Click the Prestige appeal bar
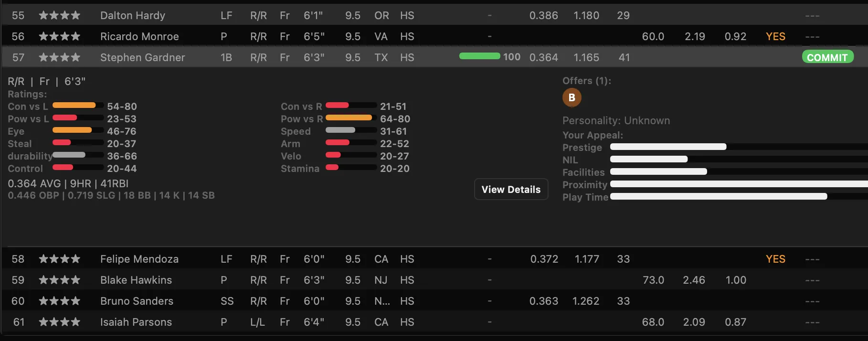Screen dimensions: 868x341 click(739, 147)
